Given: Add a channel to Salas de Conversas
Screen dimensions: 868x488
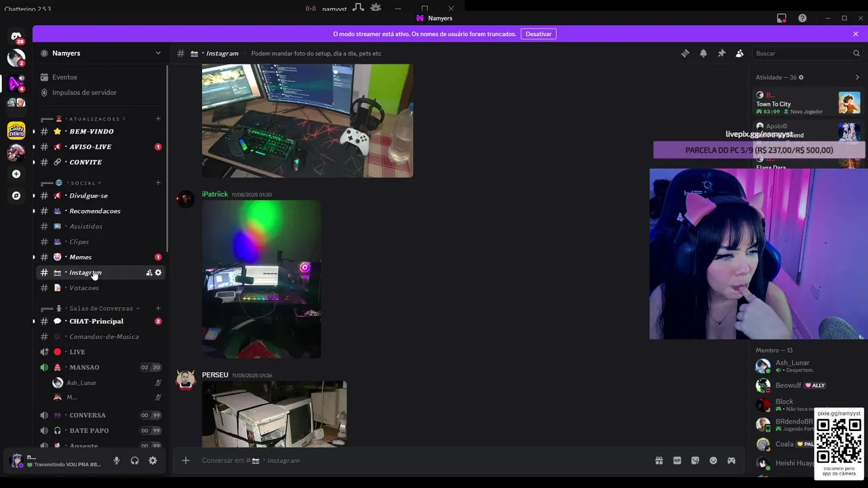Looking at the screenshot, I should point(158,308).
